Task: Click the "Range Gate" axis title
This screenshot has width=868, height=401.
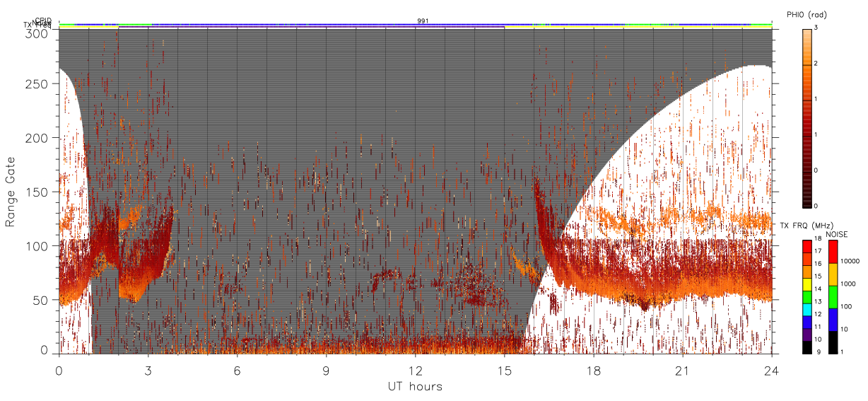Action: click(x=11, y=192)
